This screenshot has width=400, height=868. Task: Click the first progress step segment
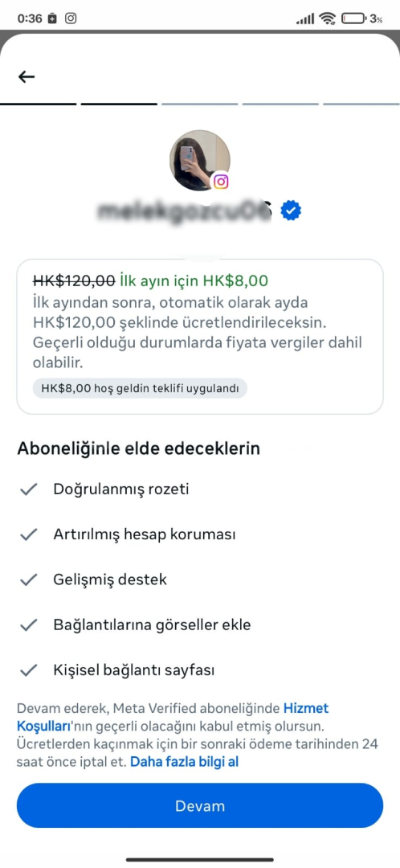39,104
